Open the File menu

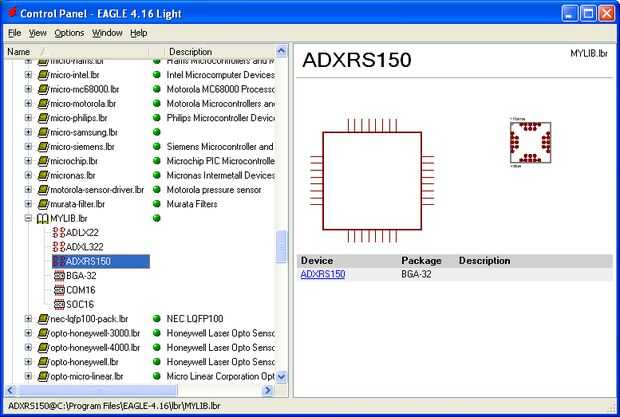point(15,33)
